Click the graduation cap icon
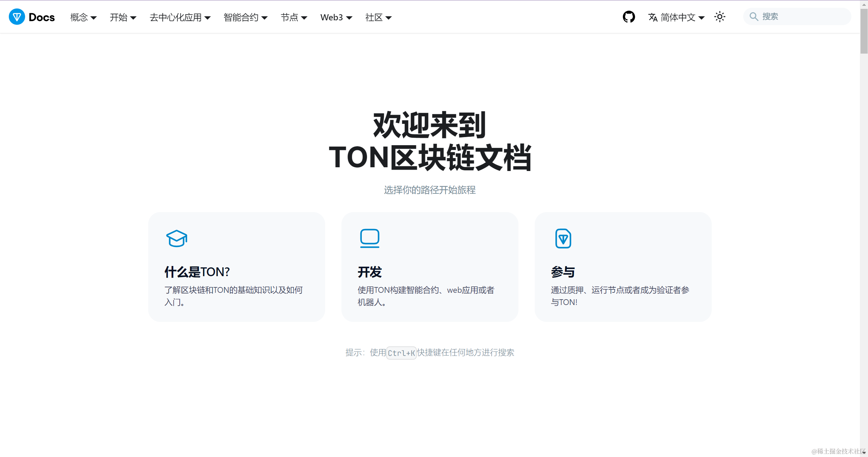 click(176, 238)
